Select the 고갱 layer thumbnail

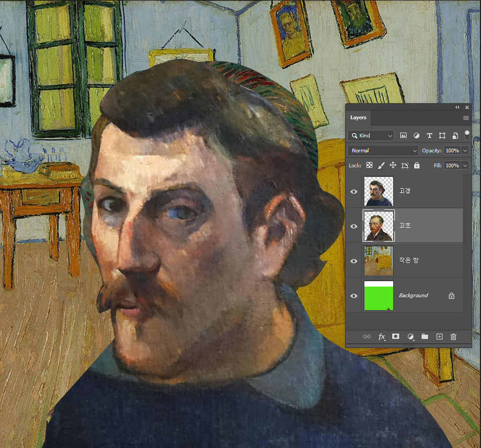click(x=379, y=191)
